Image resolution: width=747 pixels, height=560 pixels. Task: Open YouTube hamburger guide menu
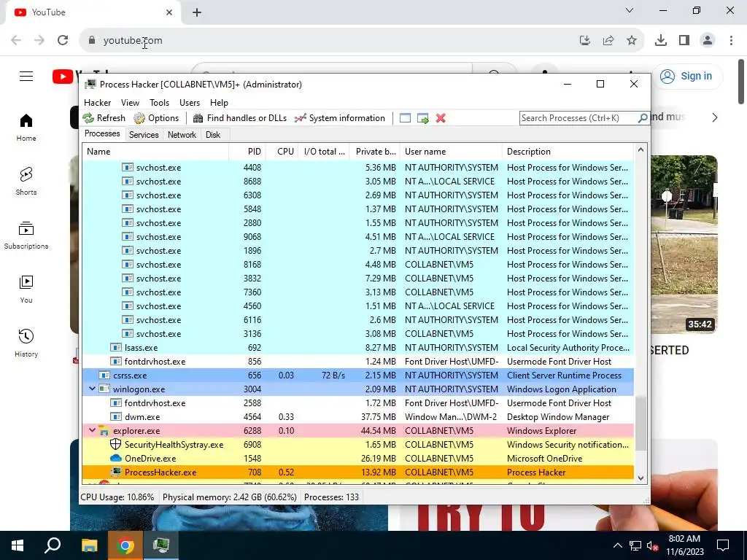point(26,76)
